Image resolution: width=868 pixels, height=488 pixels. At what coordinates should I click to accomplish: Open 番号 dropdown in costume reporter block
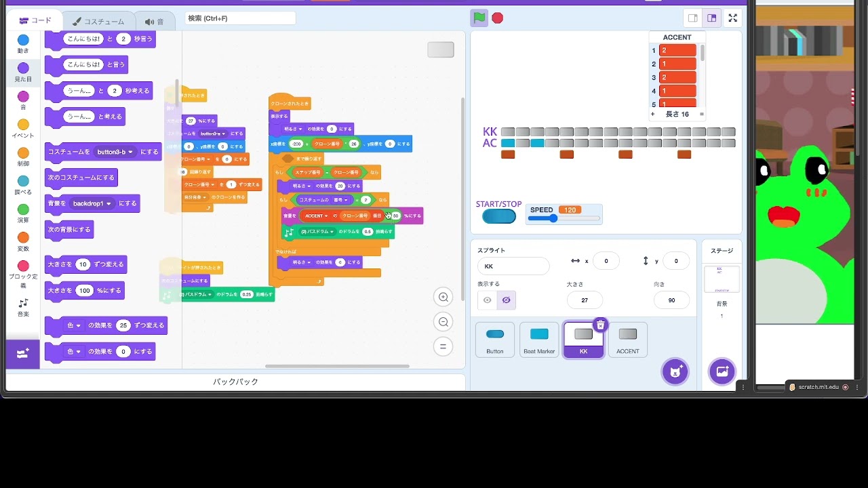click(341, 200)
